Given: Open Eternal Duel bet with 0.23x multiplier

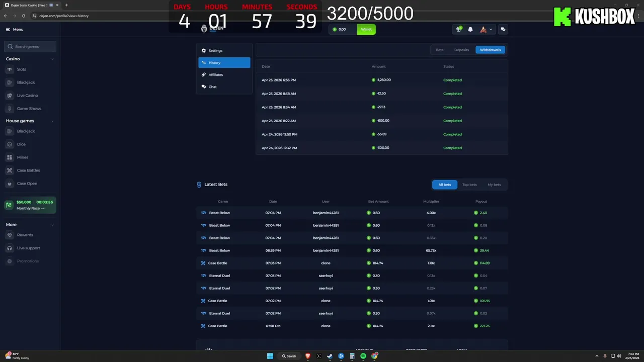Looking at the screenshot, I should [352, 288].
